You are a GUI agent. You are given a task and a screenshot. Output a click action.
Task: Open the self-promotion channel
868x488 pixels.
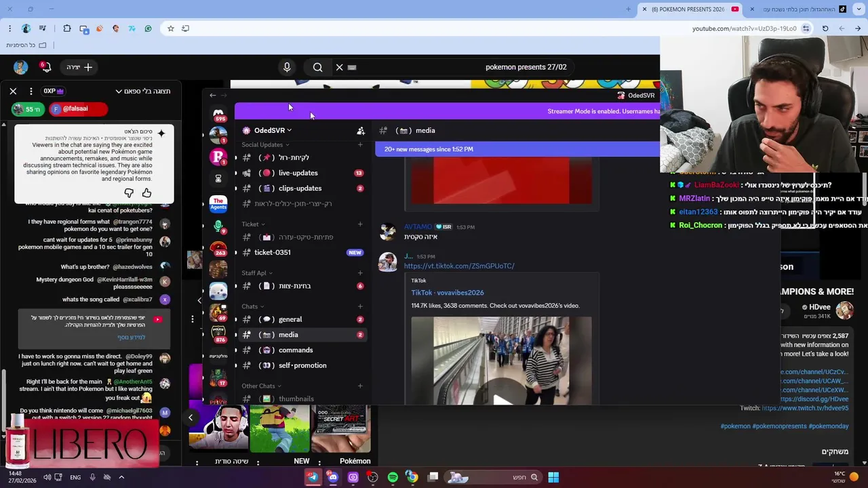302,365
